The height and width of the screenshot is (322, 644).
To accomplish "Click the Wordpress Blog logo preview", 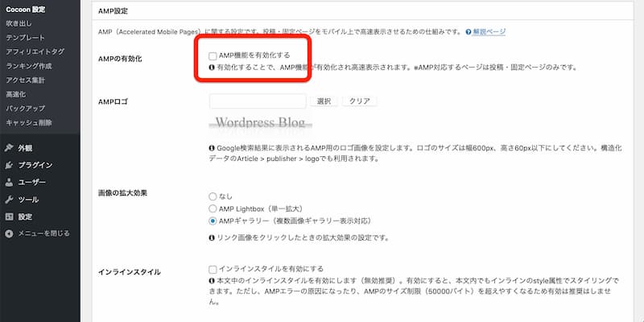I will point(260,122).
